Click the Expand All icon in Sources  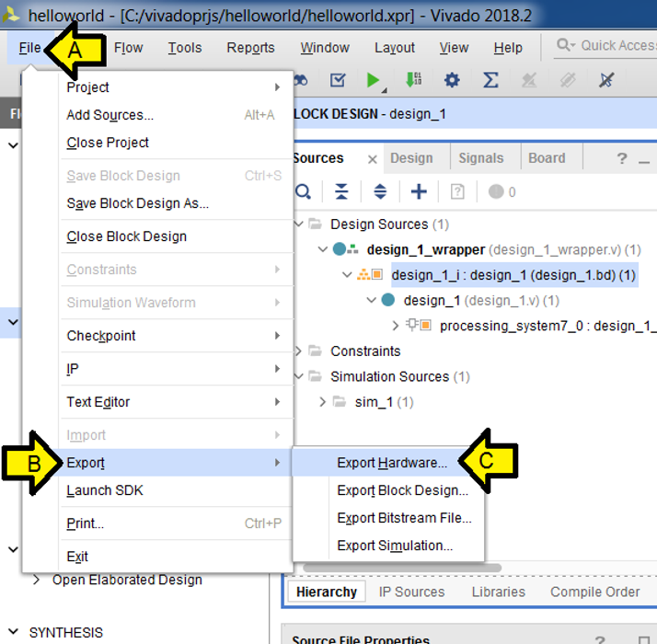click(380, 191)
